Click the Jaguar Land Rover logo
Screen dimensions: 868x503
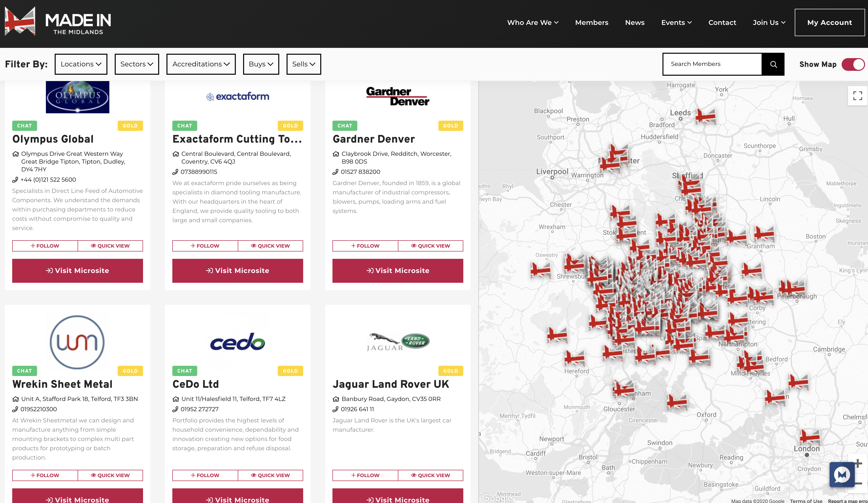coord(398,342)
